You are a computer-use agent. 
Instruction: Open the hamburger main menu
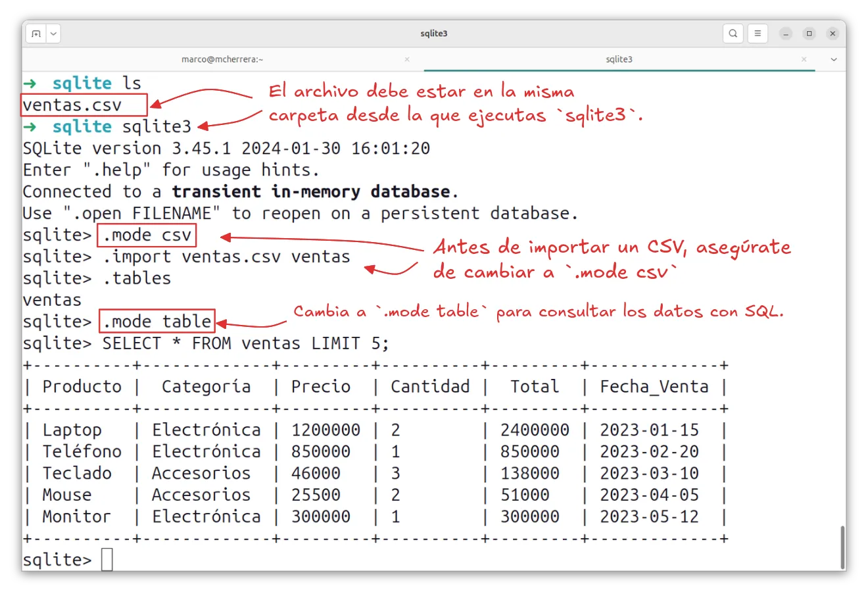click(x=758, y=34)
